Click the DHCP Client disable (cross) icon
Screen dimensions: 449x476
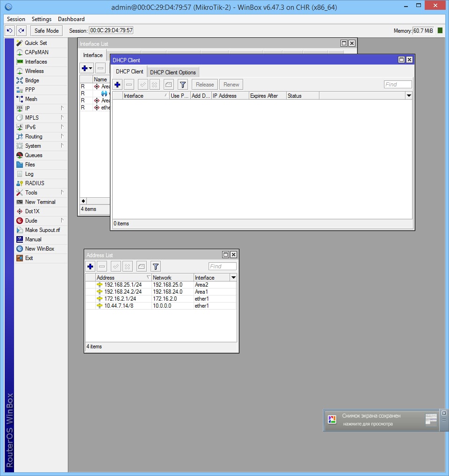click(155, 84)
